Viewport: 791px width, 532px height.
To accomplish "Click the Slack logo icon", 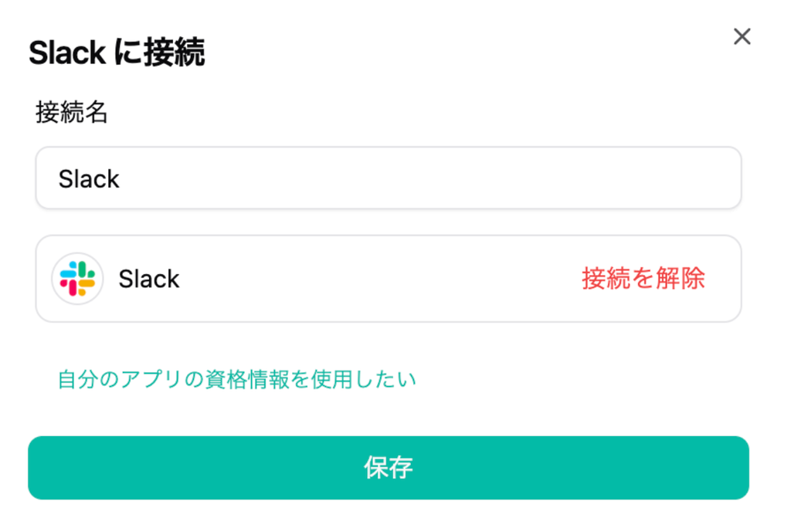I will 77,279.
